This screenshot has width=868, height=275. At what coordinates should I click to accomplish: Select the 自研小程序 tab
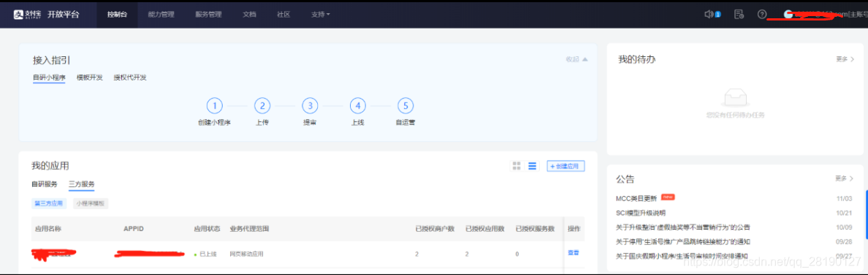49,78
